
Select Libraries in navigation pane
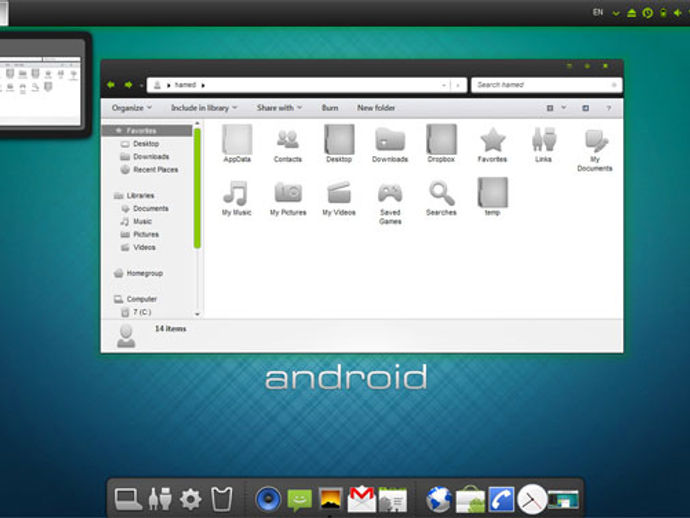coord(140,195)
